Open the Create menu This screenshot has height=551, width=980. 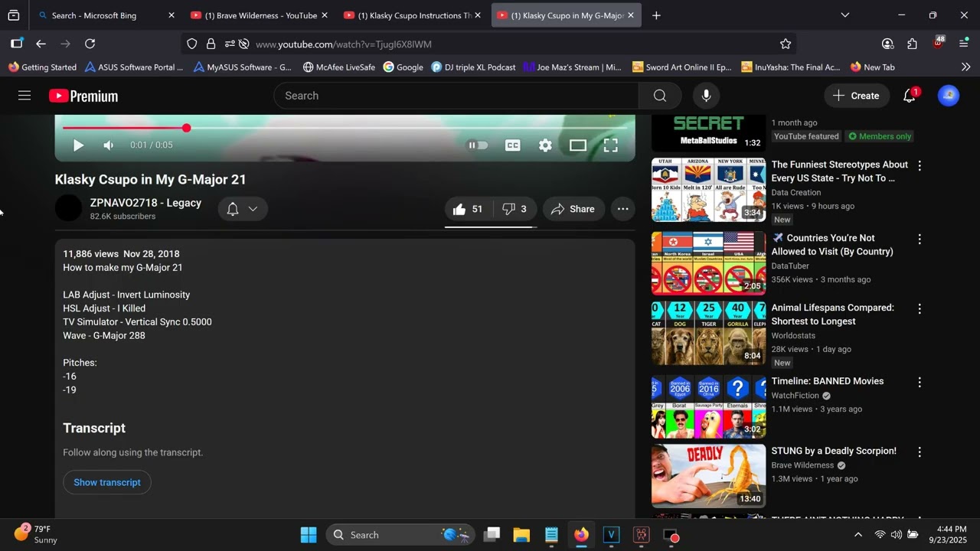[856, 96]
